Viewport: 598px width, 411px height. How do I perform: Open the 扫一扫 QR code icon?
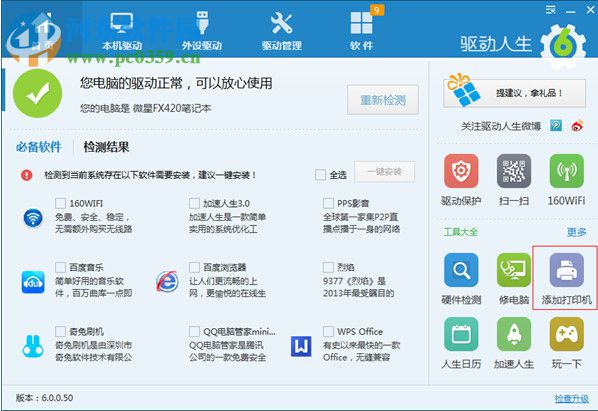pos(514,171)
